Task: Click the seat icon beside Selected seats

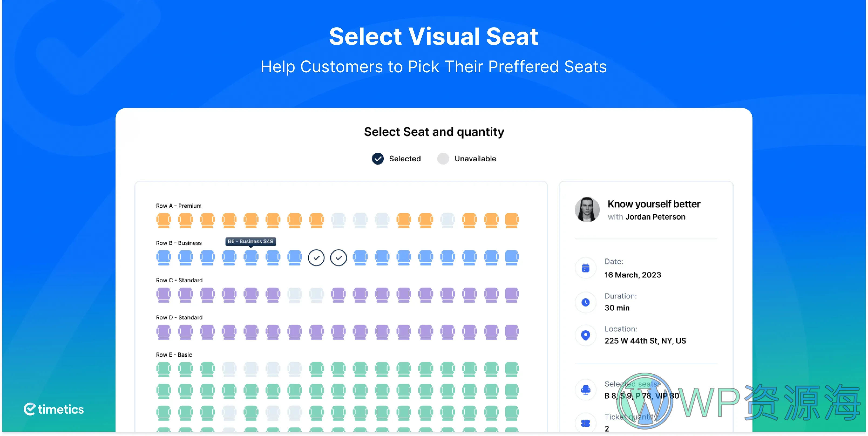Action: 586,390
